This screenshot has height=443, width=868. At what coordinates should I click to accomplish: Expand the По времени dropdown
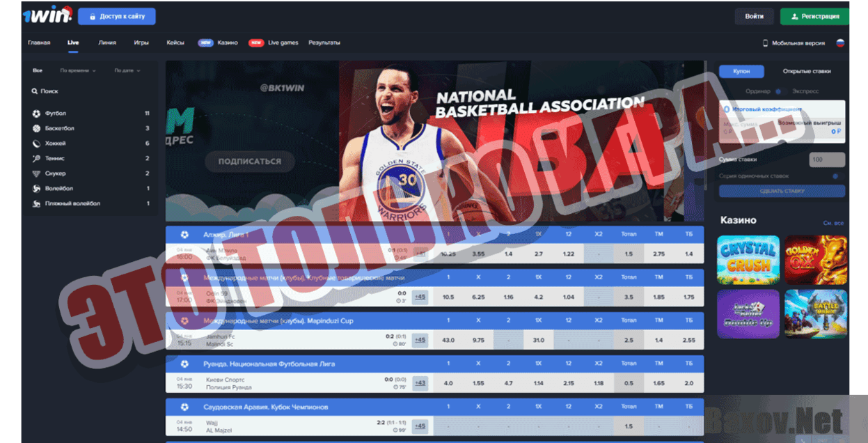78,71
